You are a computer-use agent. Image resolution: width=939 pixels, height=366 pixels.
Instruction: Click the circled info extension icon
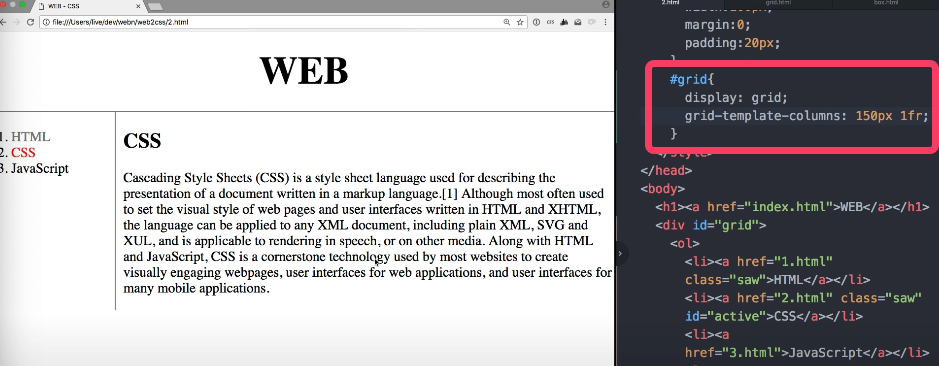click(x=536, y=22)
